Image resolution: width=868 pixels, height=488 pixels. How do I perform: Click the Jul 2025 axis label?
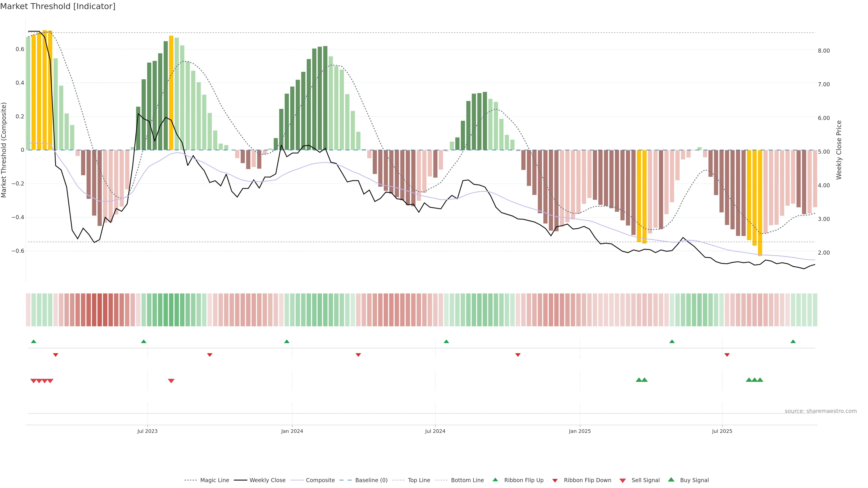pos(722,431)
